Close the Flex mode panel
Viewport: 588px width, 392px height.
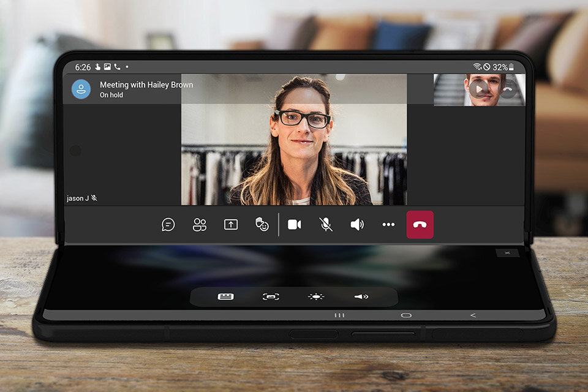507,252
